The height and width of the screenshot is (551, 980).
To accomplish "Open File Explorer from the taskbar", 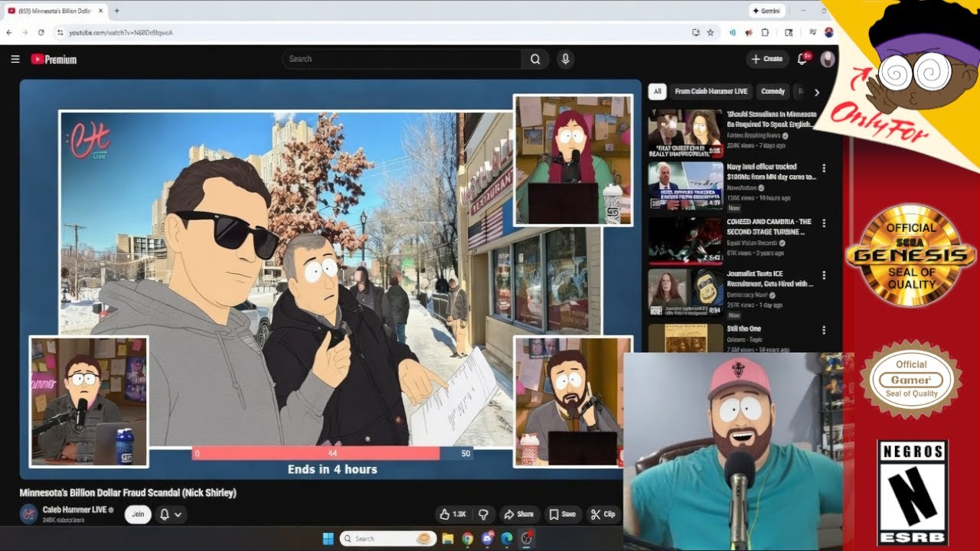I will (x=448, y=539).
